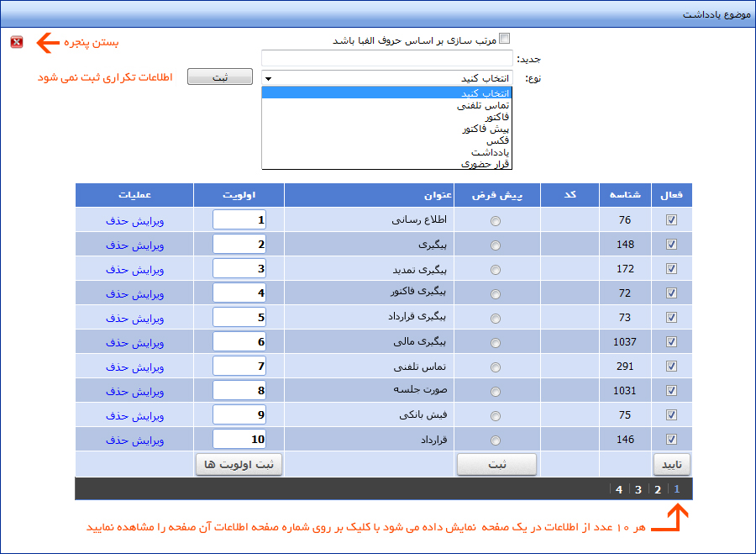Choose انتخاب کنید highlighted option in the list
This screenshot has height=554, width=756.
[386, 93]
